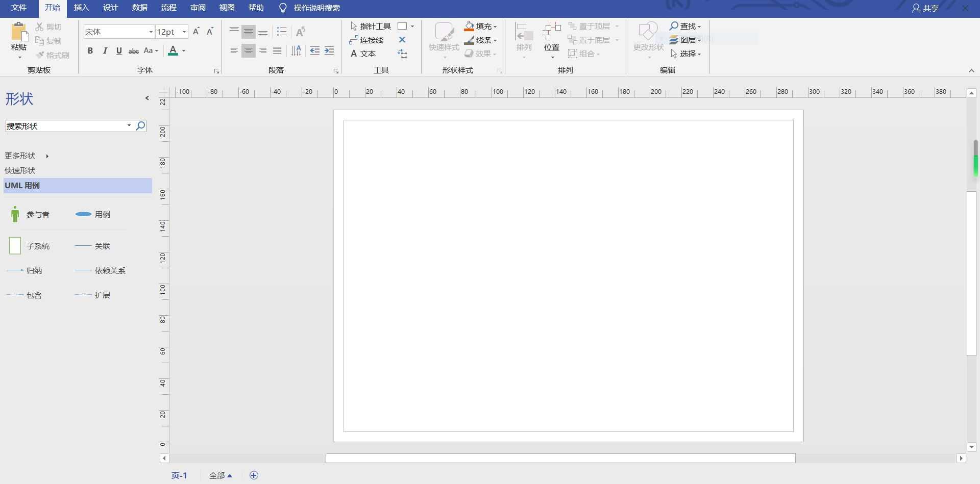Click the Paste clipboard icon

click(x=19, y=31)
